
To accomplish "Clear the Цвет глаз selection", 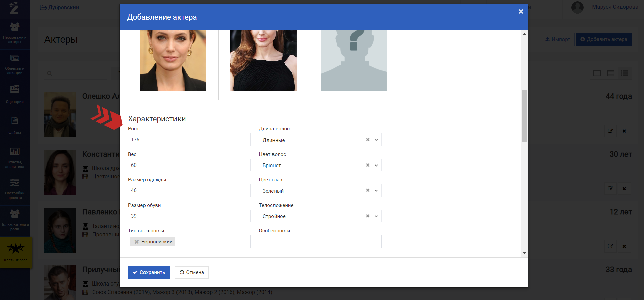I will (368, 190).
